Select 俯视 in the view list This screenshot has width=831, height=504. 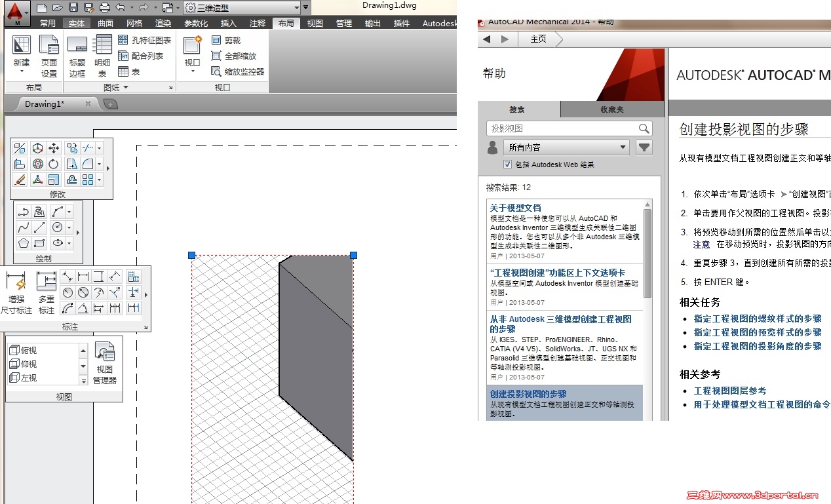[x=43, y=351]
